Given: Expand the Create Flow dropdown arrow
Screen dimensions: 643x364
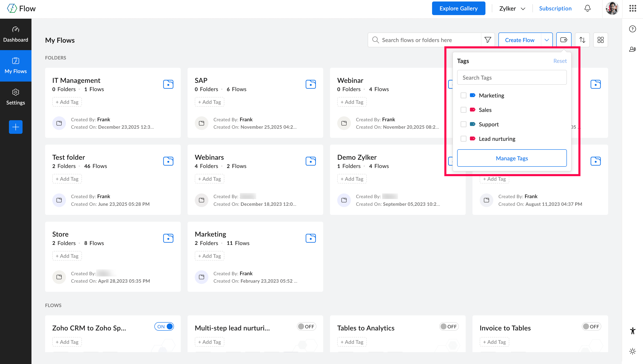Looking at the screenshot, I should 547,40.
